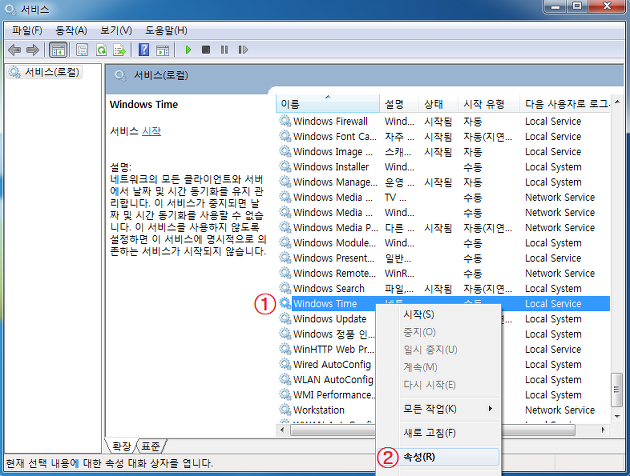Click gear icon of Windows Time row
Screen dimensions: 630x476
pos(285,303)
